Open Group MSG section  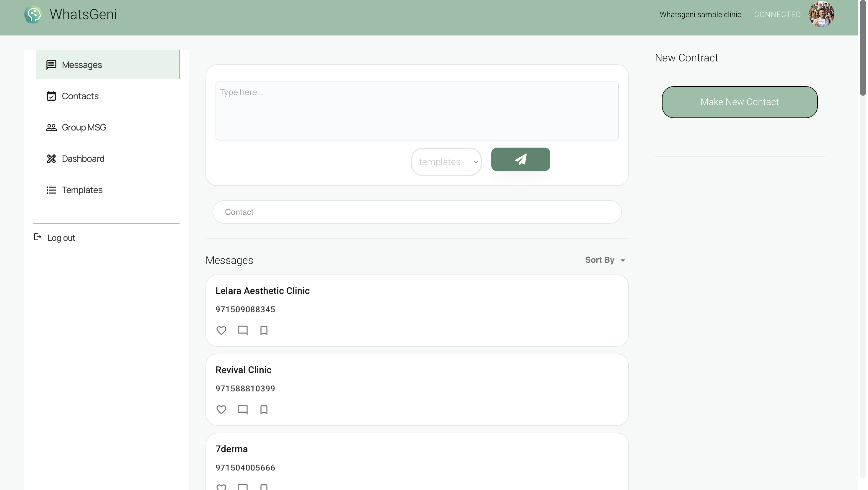tap(107, 128)
